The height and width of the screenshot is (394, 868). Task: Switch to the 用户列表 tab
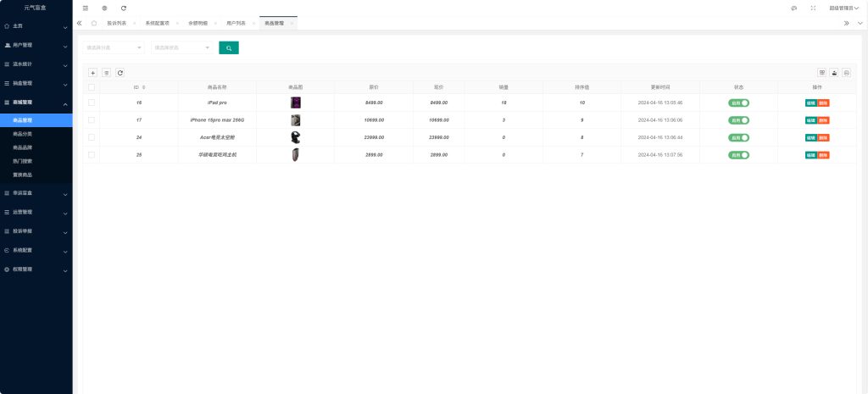coord(236,23)
